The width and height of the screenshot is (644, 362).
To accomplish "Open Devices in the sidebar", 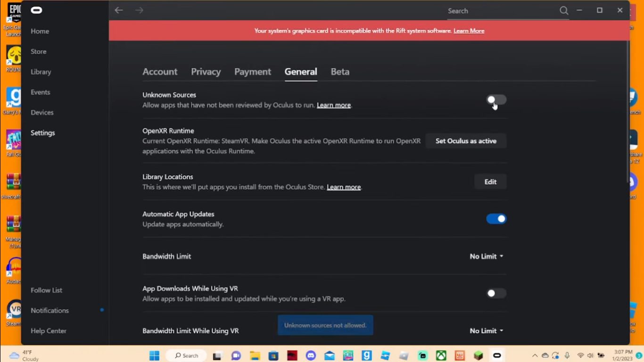I will 42,112.
